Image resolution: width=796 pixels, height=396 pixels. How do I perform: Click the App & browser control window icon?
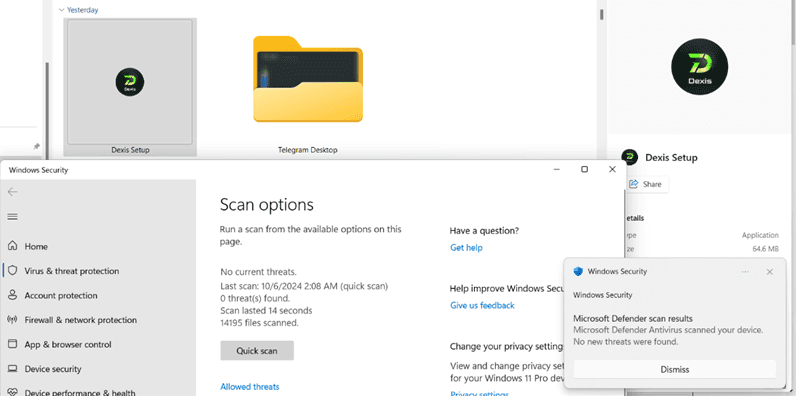[13, 344]
